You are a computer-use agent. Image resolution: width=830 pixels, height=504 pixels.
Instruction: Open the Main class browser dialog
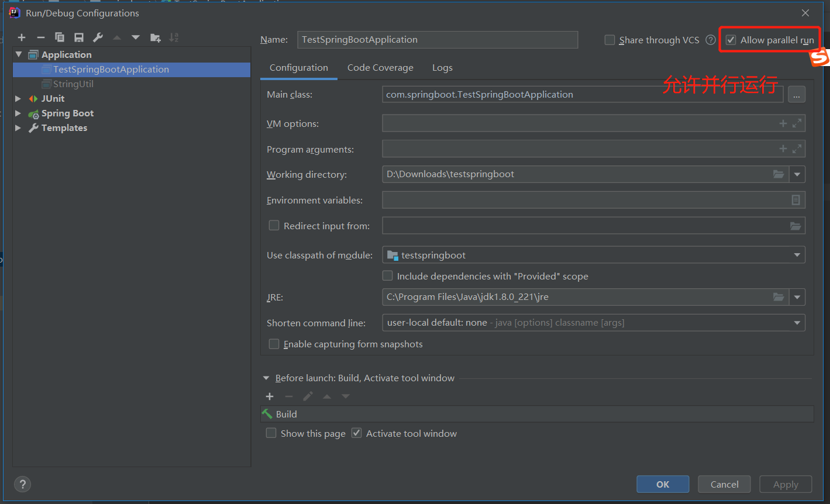(x=796, y=94)
